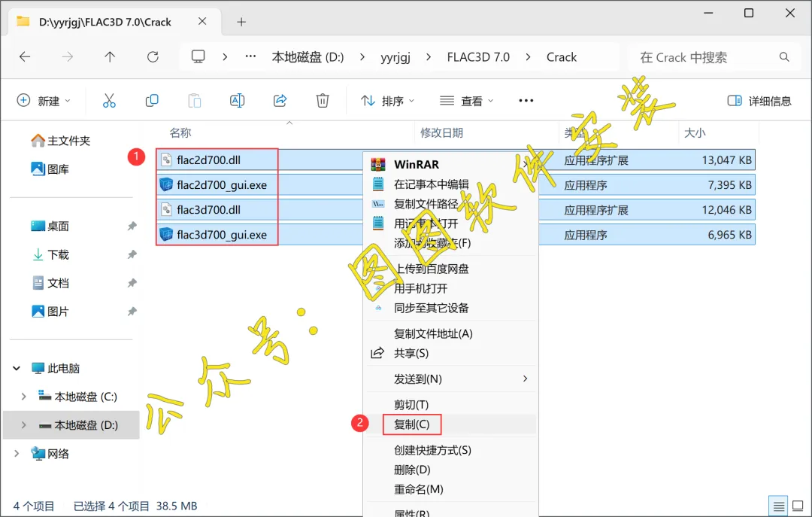Image resolution: width=812 pixels, height=517 pixels.
Task: Select 本地磁盘 (C:) in sidebar
Action: 77,397
